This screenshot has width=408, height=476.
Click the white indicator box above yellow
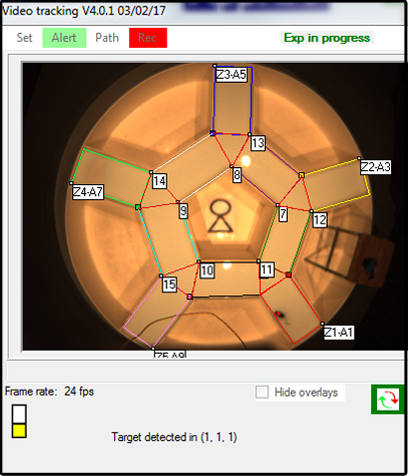point(19,414)
